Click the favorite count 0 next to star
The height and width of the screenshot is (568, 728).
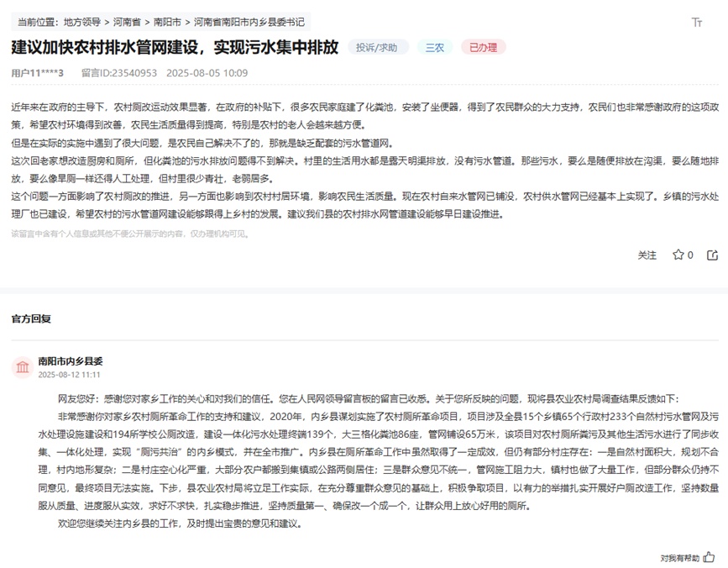coord(690,255)
